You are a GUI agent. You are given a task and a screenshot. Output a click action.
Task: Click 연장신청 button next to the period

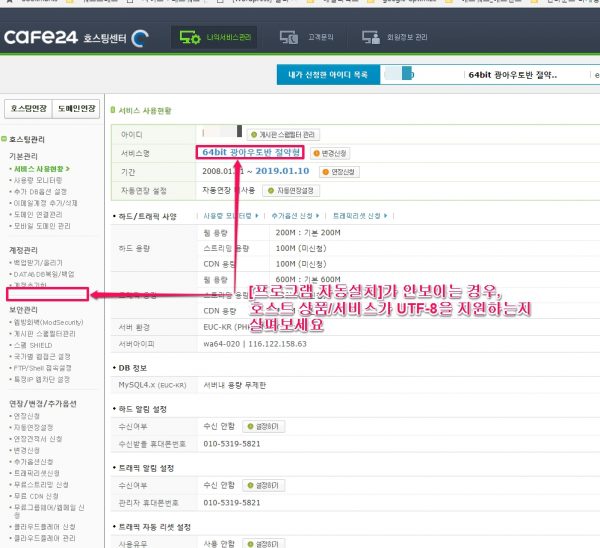[x=339, y=172]
